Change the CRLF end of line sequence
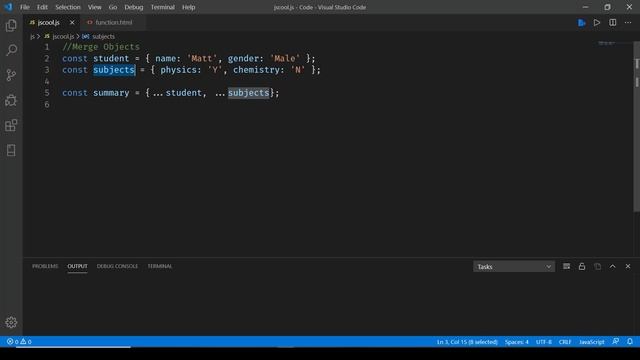Image resolution: width=640 pixels, height=360 pixels. point(565,342)
